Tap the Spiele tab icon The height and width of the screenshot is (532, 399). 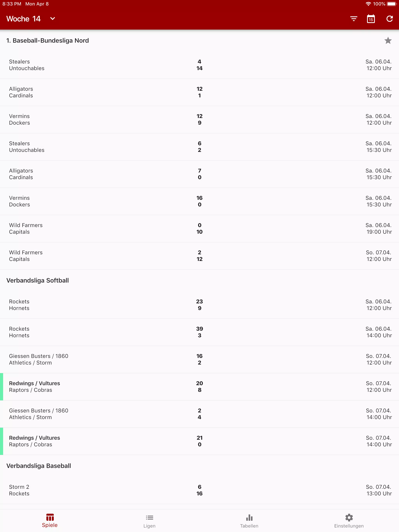[50, 517]
